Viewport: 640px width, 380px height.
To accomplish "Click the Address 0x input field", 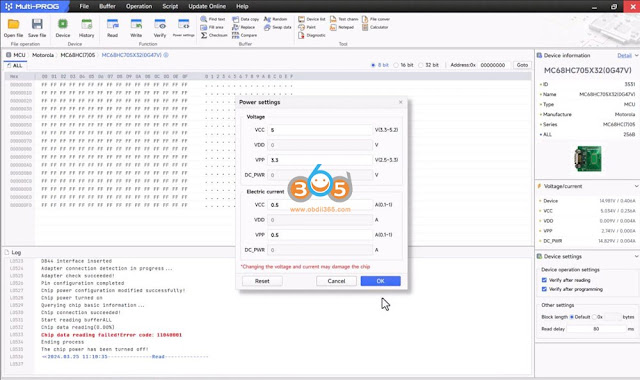I will 495,65.
